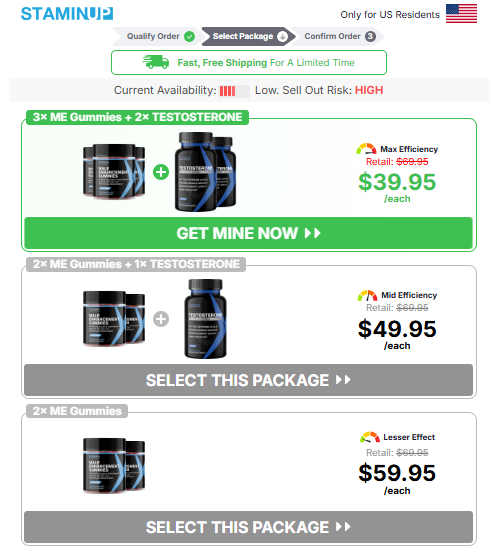Click the Mid Efficiency gauge icon
Screen dimensions: 494x560
tap(367, 295)
